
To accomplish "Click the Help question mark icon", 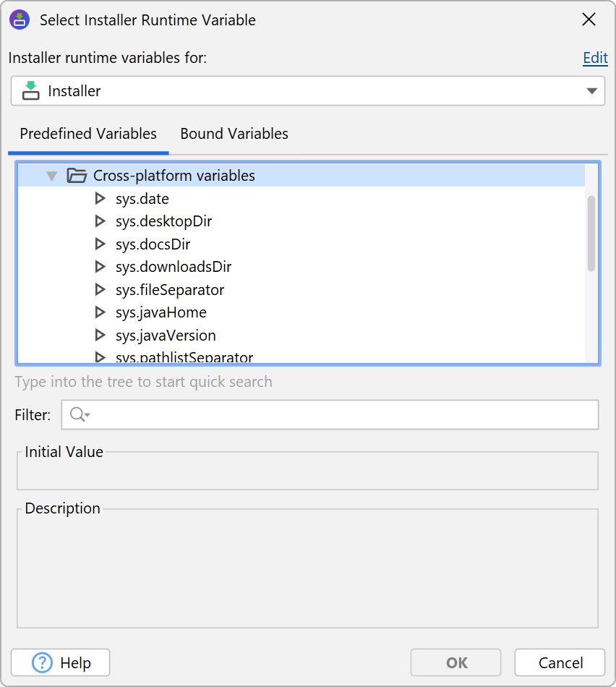I will coord(43,662).
